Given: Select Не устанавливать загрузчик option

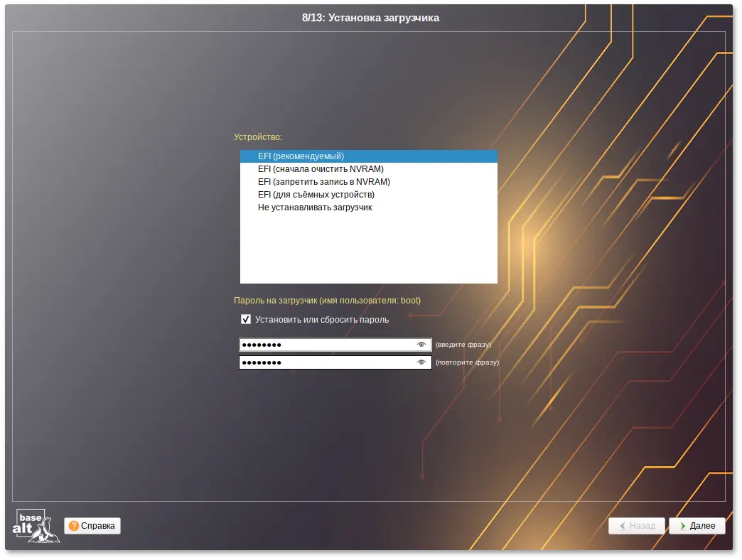Looking at the screenshot, I should (315, 208).
